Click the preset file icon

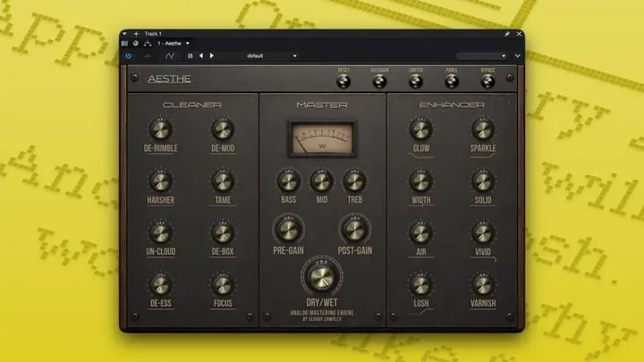191,55
